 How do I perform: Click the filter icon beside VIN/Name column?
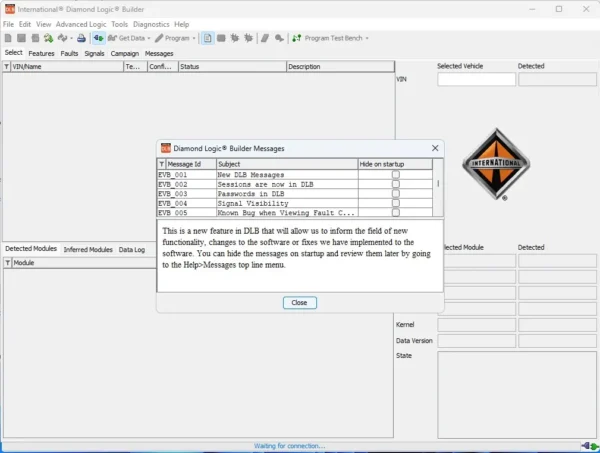tap(7, 67)
